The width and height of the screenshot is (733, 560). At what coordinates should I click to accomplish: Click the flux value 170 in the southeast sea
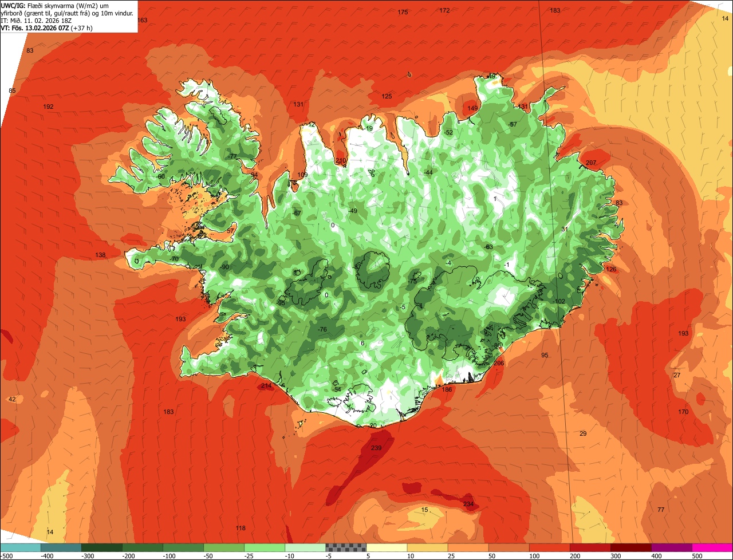point(683,412)
